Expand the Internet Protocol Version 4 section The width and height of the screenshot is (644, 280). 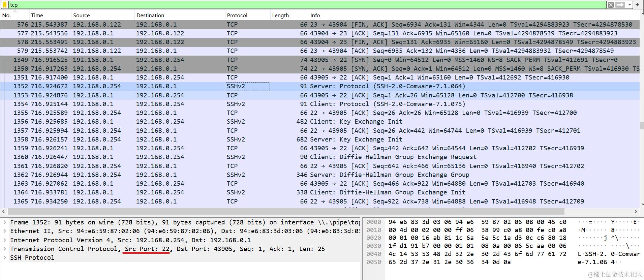click(x=5, y=240)
